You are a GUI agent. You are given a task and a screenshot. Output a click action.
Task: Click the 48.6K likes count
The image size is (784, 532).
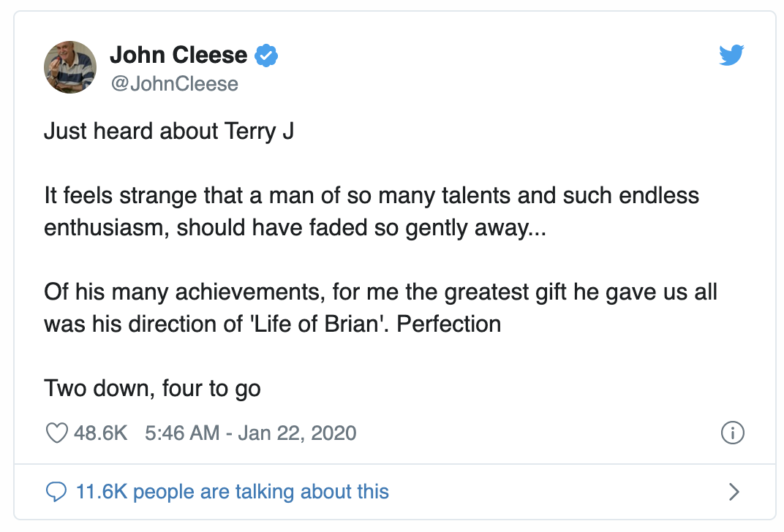101,433
